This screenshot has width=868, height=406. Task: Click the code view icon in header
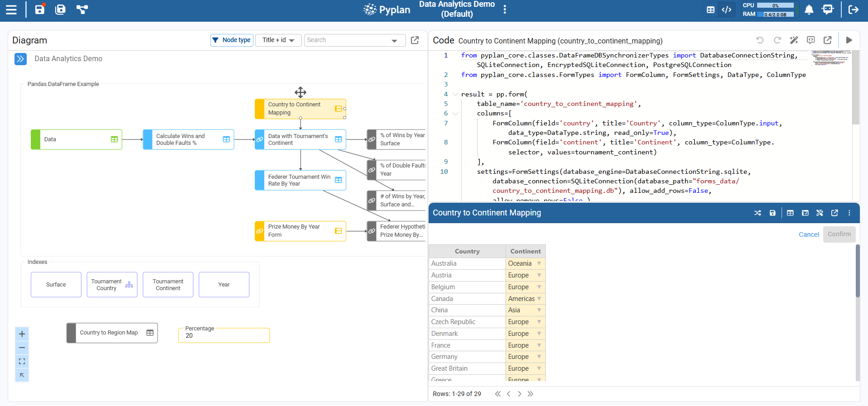tap(726, 10)
